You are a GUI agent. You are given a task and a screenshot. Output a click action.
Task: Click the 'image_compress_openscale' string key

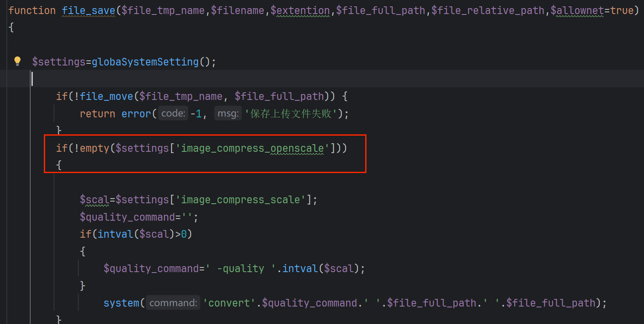pos(252,148)
